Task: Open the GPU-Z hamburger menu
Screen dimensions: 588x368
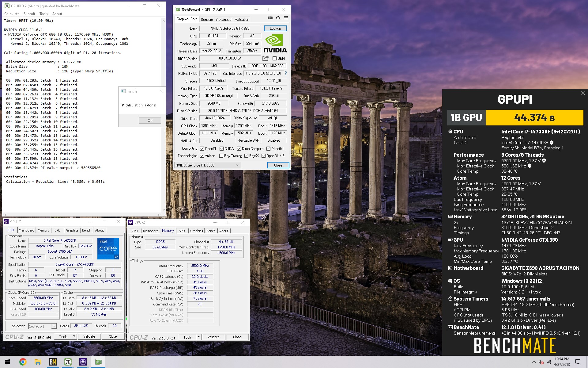Action: click(286, 18)
